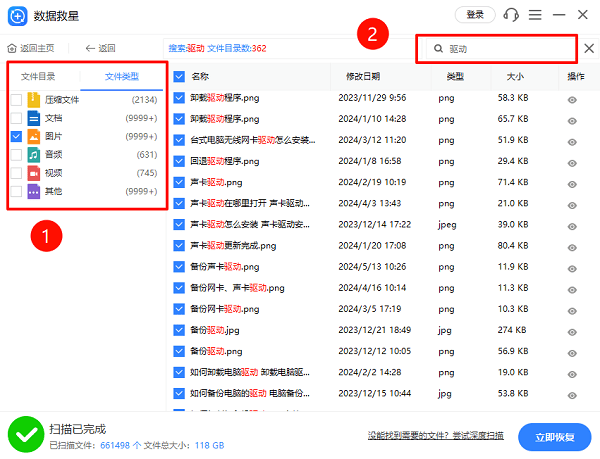This screenshot has height=459, width=600.
Task: Preview 回退驱动程序.png via eye icon
Action: [572, 163]
